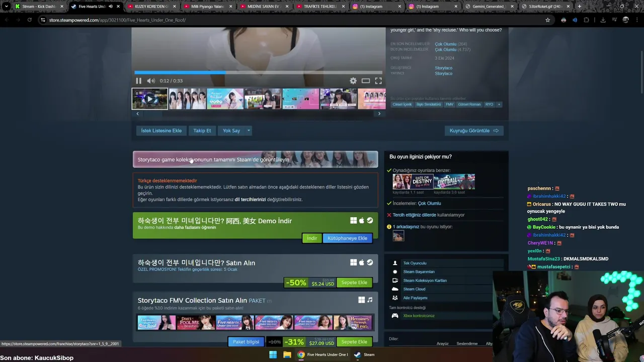
Task: Click trophy icon beside Steam Başarımları
Action: (x=395, y=272)
